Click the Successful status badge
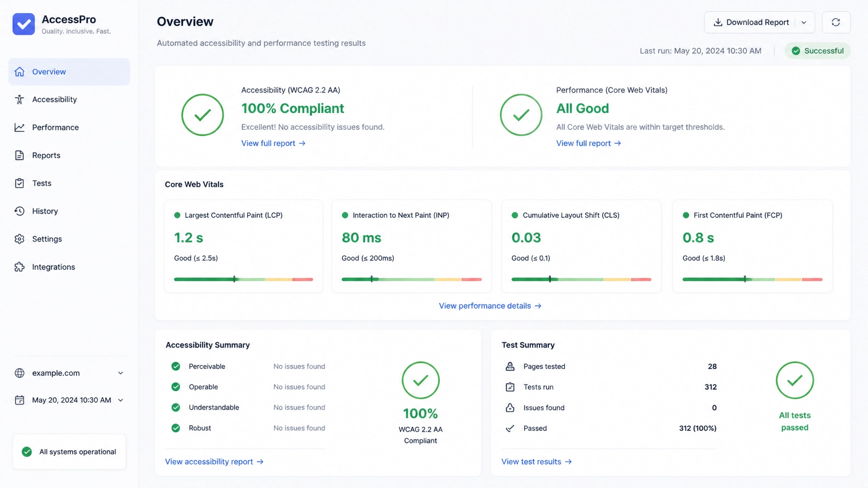The width and height of the screenshot is (868, 488). pyautogui.click(x=818, y=51)
